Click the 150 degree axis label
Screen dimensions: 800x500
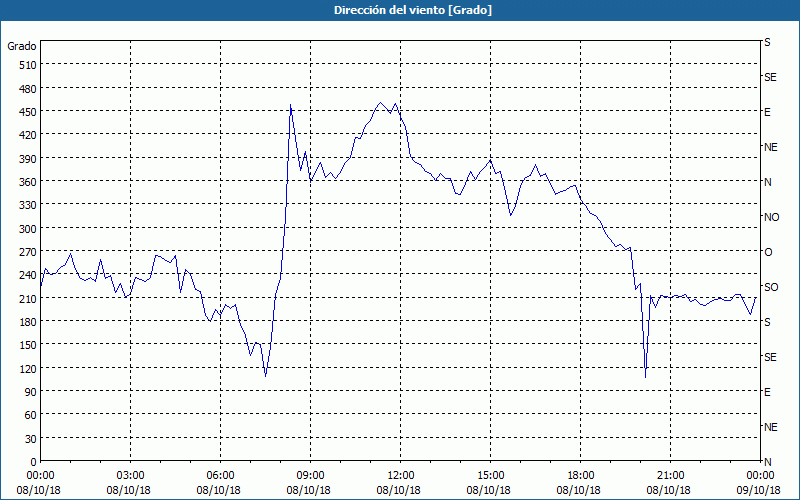point(28,345)
